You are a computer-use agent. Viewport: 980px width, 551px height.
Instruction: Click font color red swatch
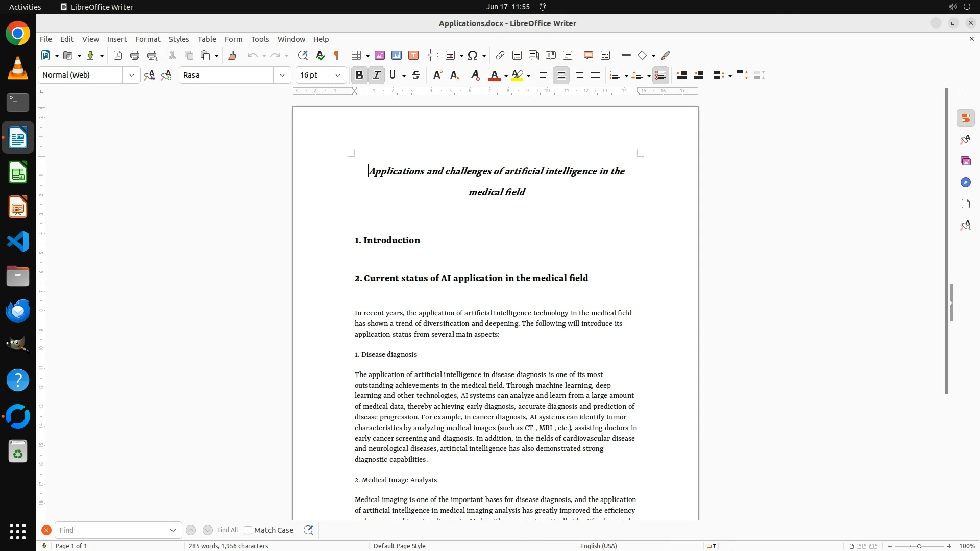494,76
